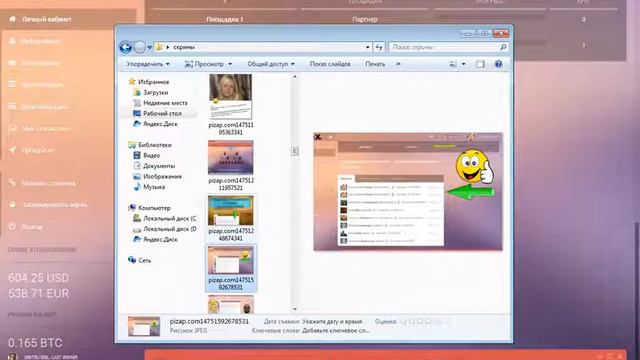Screen dimensions: 640x360
Task: Open the Упорядочить menu
Action: click(148, 64)
